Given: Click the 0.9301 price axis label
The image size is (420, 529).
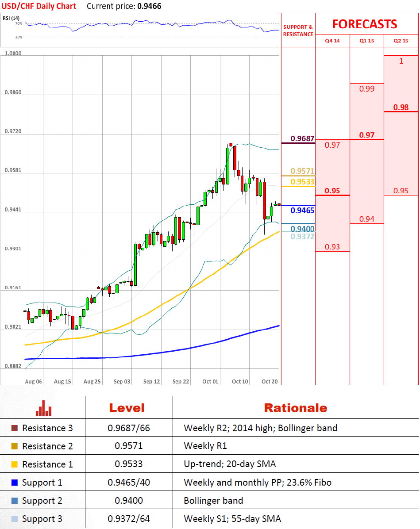Looking at the screenshot, I should pos(13,249).
